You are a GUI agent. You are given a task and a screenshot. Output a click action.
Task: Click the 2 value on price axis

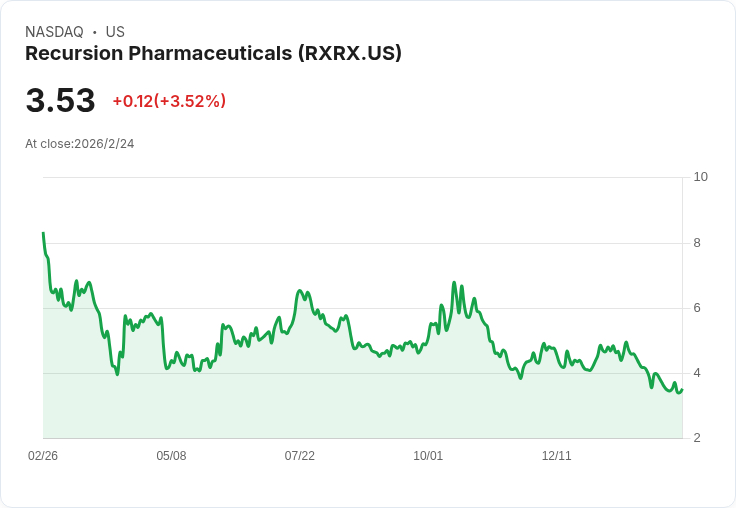point(697,438)
